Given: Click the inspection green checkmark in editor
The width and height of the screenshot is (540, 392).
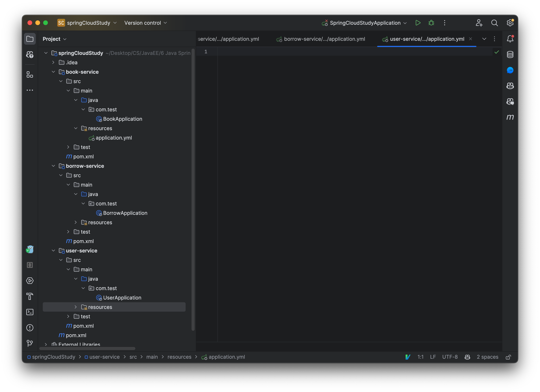Looking at the screenshot, I should pyautogui.click(x=497, y=52).
